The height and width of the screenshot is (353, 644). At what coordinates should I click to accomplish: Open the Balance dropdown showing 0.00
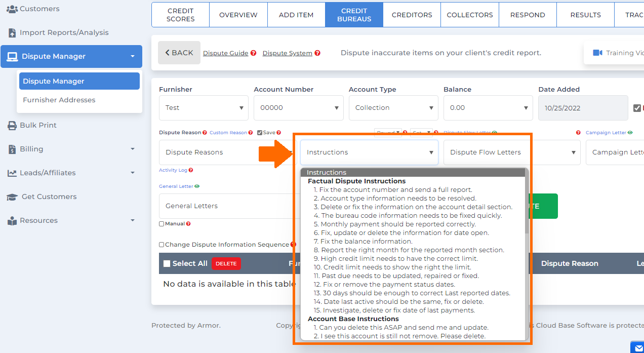point(488,108)
